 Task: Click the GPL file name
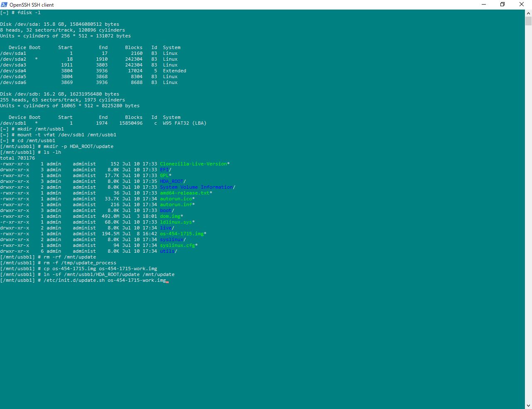[x=164, y=175]
